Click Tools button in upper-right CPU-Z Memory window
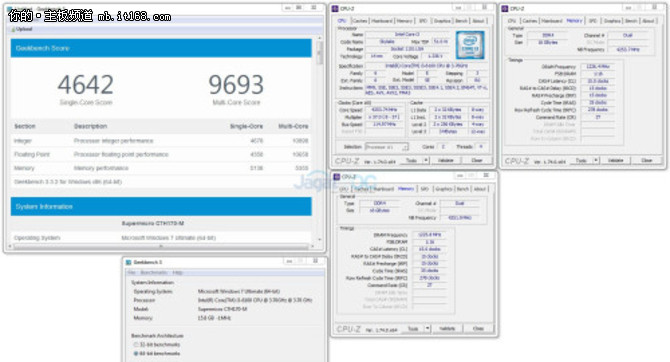This screenshot has height=362, width=670. 582,160
